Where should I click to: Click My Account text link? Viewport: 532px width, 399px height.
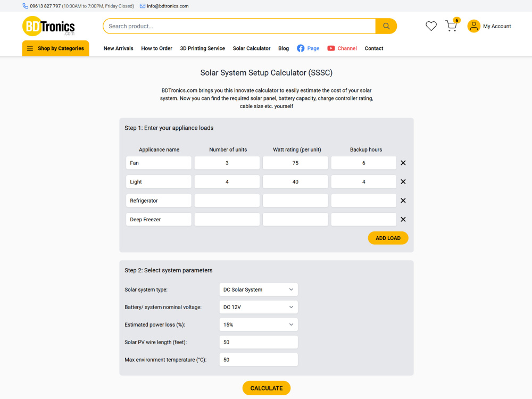(497, 26)
